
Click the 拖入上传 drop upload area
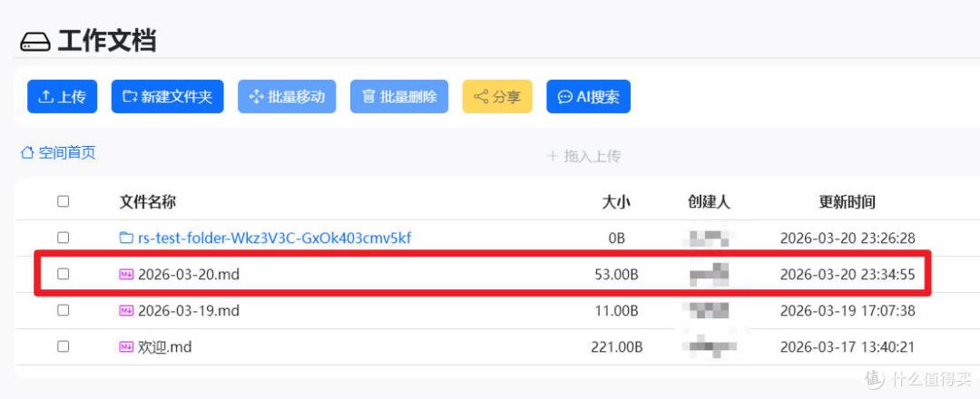click(584, 156)
